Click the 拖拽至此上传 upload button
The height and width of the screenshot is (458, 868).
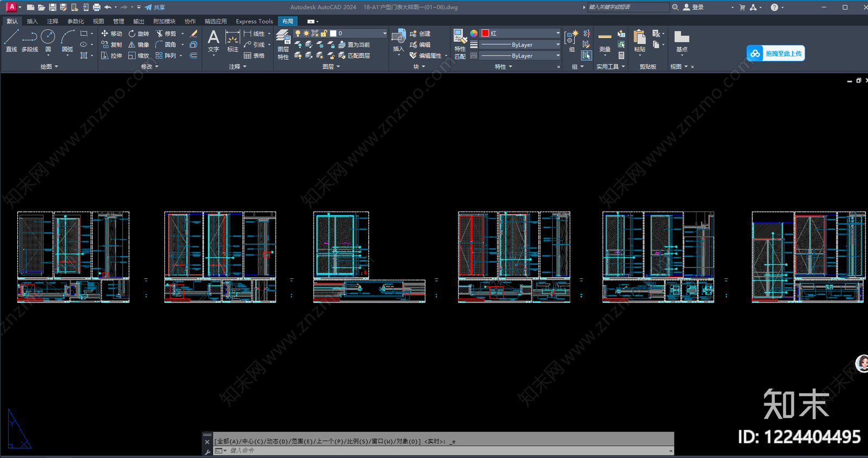(776, 53)
